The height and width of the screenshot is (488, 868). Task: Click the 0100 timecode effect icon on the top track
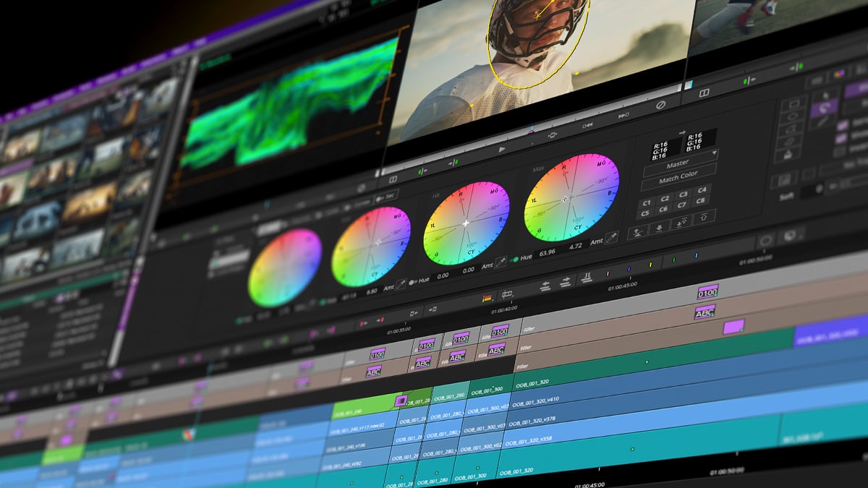(x=707, y=293)
